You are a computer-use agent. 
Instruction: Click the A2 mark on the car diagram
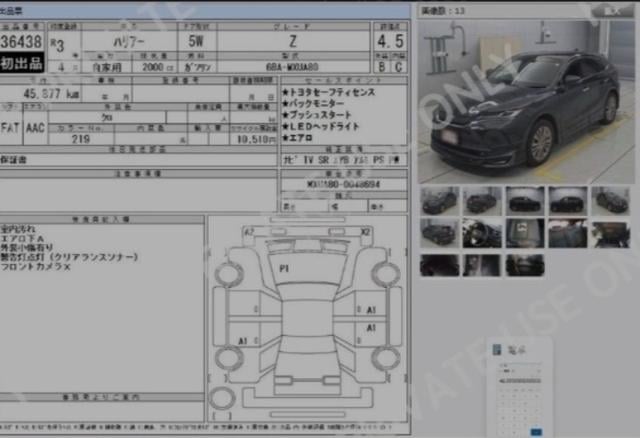tap(249, 232)
